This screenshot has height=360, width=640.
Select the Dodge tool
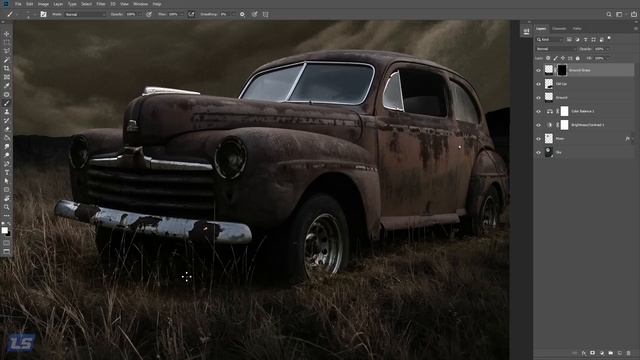[7, 155]
